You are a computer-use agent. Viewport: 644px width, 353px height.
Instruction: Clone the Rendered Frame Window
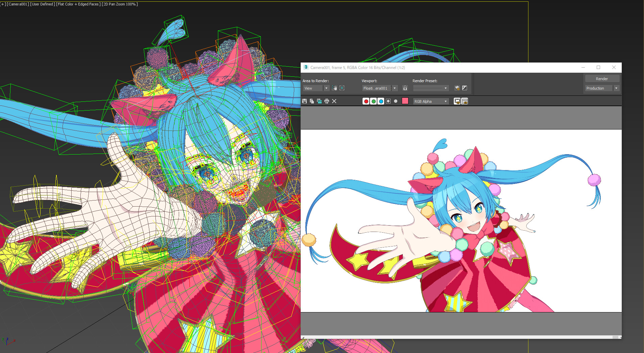319,101
